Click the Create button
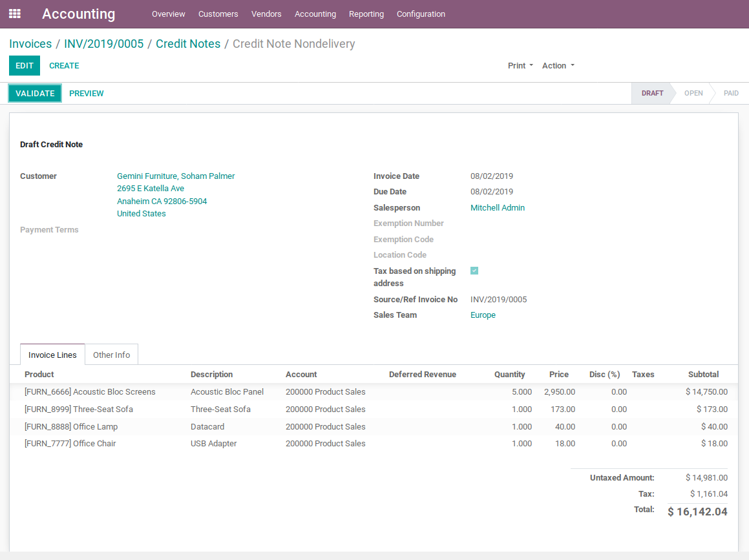 (x=64, y=66)
